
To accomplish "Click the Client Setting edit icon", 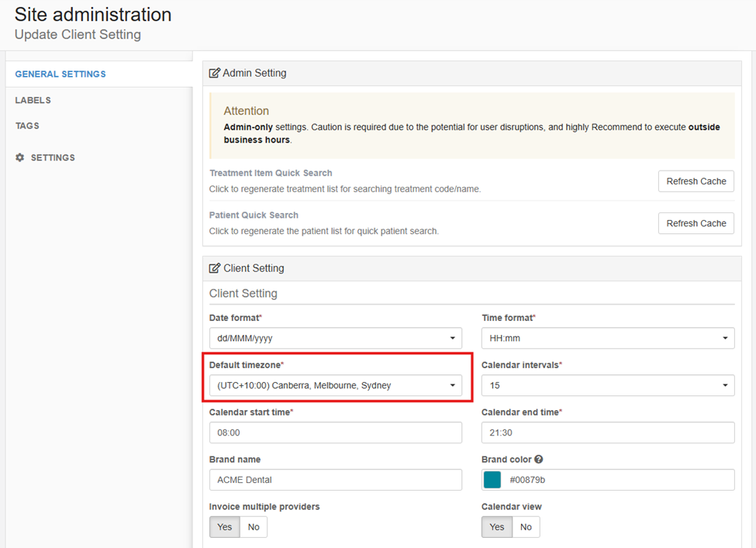I will tap(215, 268).
